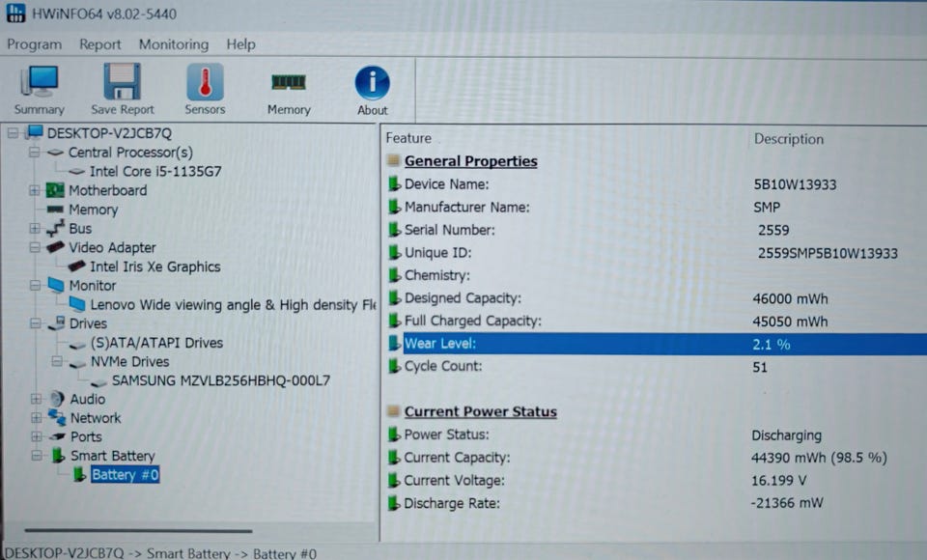Expand the Network node

tap(36, 417)
